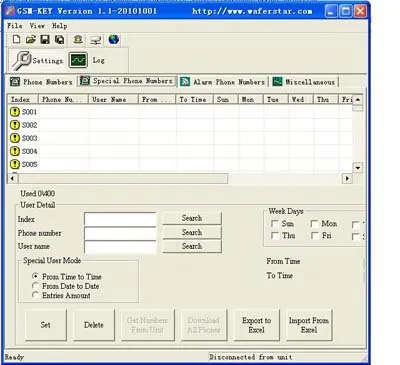Switch to the Alarm Phone Numbers tab
Screen dimensions: 400x365
click(222, 82)
